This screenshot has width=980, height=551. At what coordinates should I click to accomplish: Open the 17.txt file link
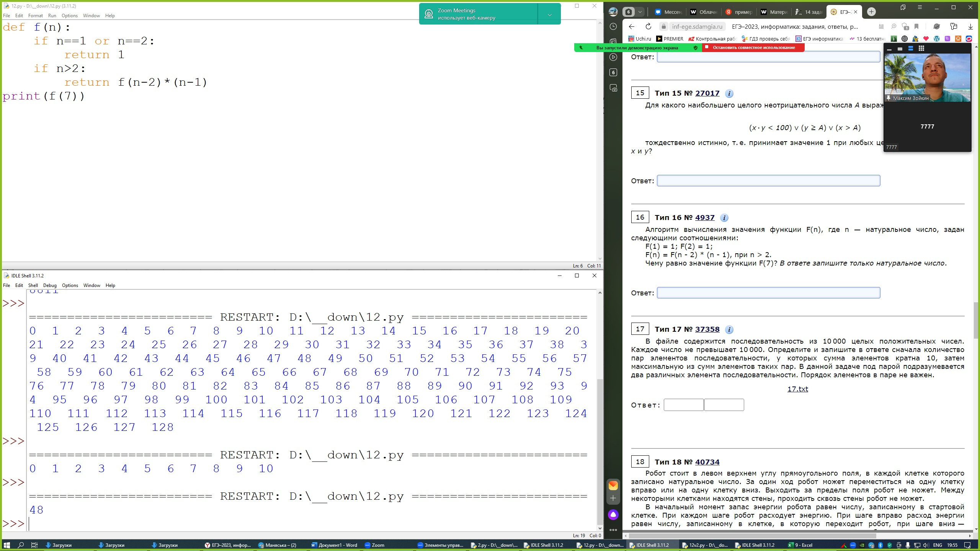pos(797,389)
